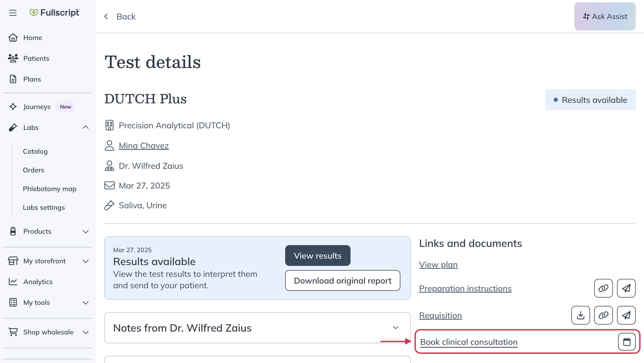Click the Home house icon
The image size is (644, 363).
(13, 38)
